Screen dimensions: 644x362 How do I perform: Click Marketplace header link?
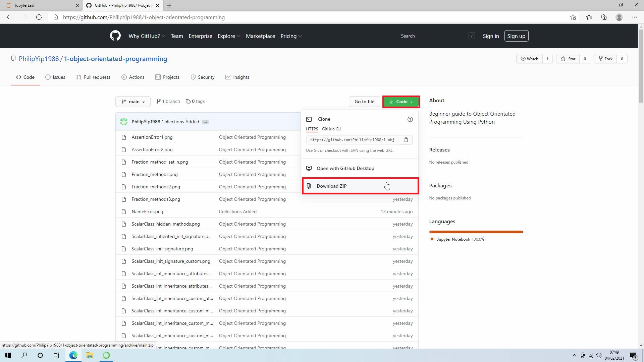pyautogui.click(x=260, y=36)
